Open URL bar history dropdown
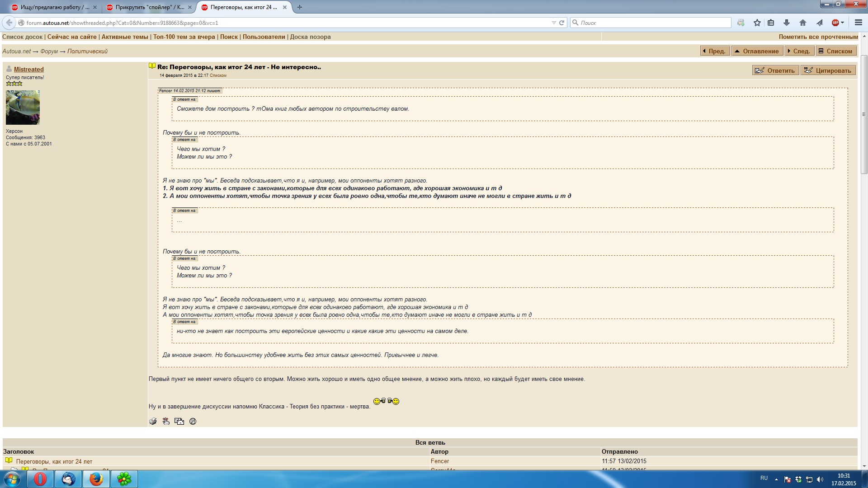This screenshot has height=488, width=868. [x=553, y=23]
